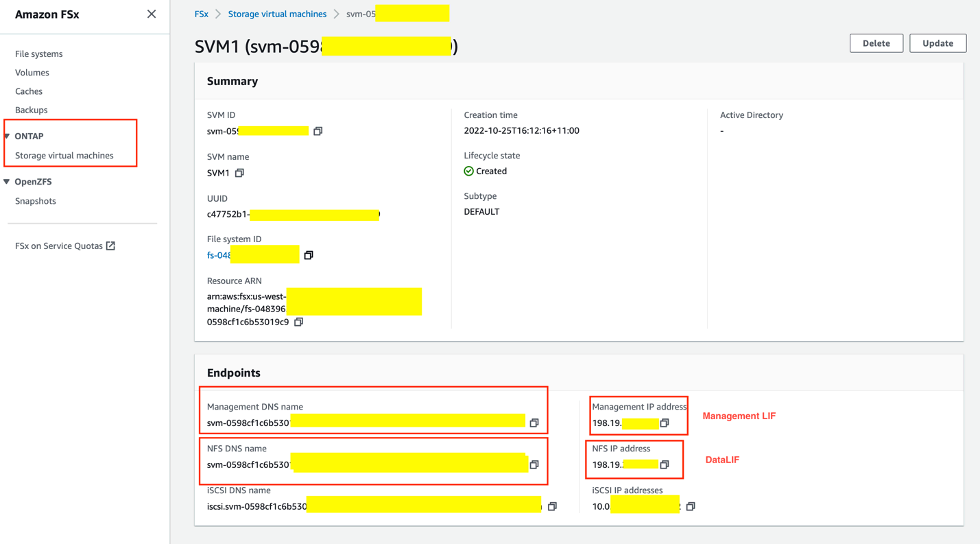Copy the Resource ARN
This screenshot has width=980, height=544.
pos(298,322)
